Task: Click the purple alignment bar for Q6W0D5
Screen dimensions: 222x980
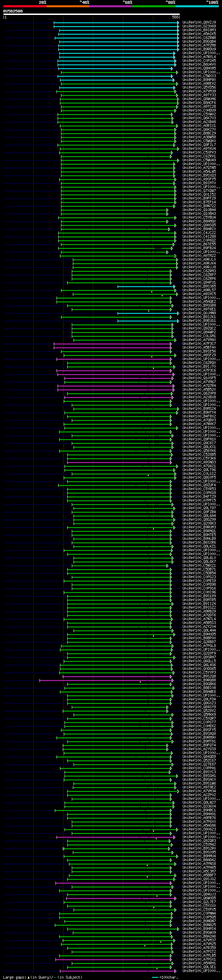Action: (x=121, y=898)
